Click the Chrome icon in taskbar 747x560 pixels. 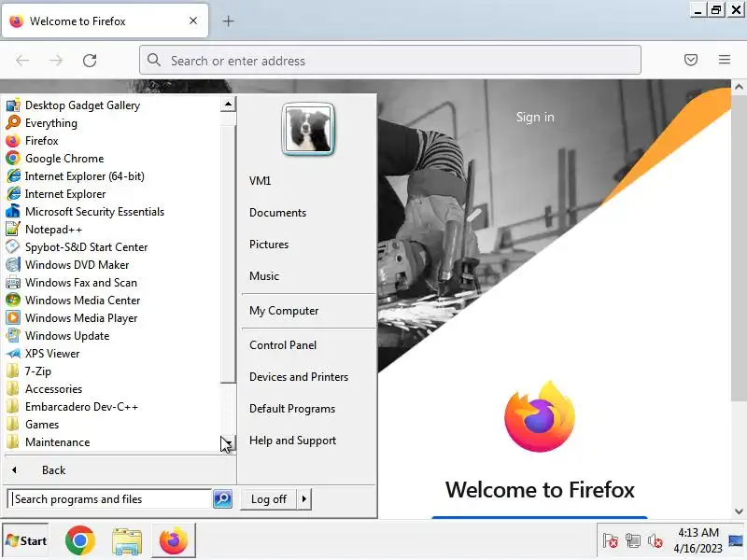[x=80, y=540]
